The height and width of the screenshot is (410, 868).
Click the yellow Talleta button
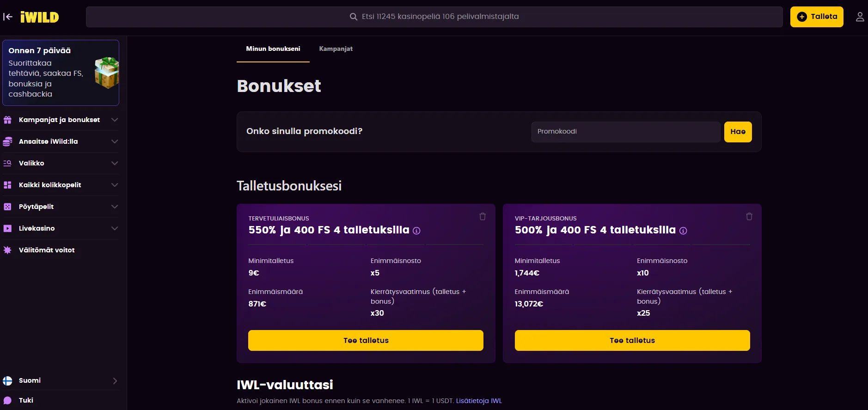(x=816, y=16)
